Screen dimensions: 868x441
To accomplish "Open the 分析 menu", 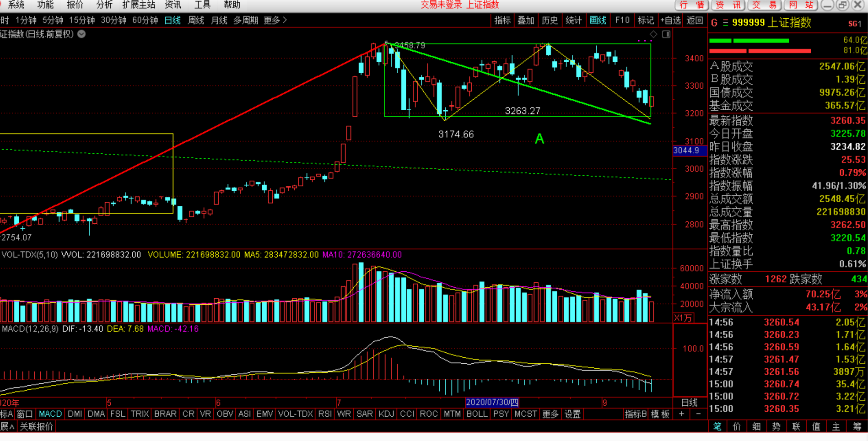I will 104,5.
